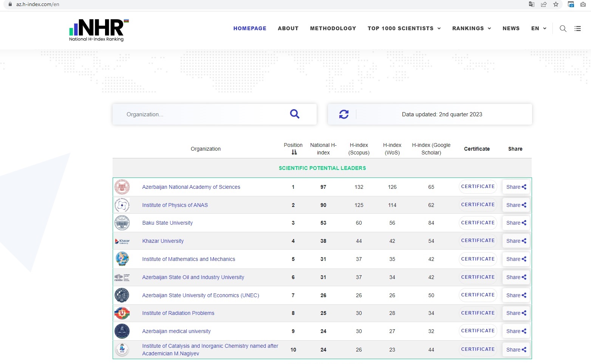
Task: Open the METHODOLOGY menu item
Action: (333, 28)
